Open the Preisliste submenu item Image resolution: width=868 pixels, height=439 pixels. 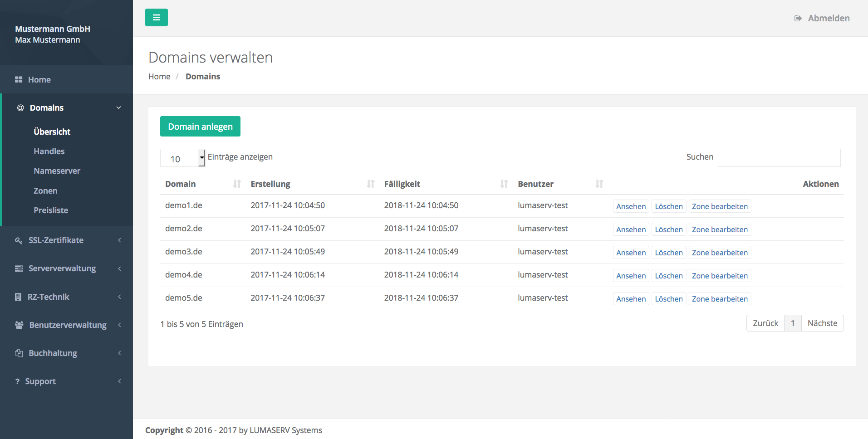(x=51, y=210)
